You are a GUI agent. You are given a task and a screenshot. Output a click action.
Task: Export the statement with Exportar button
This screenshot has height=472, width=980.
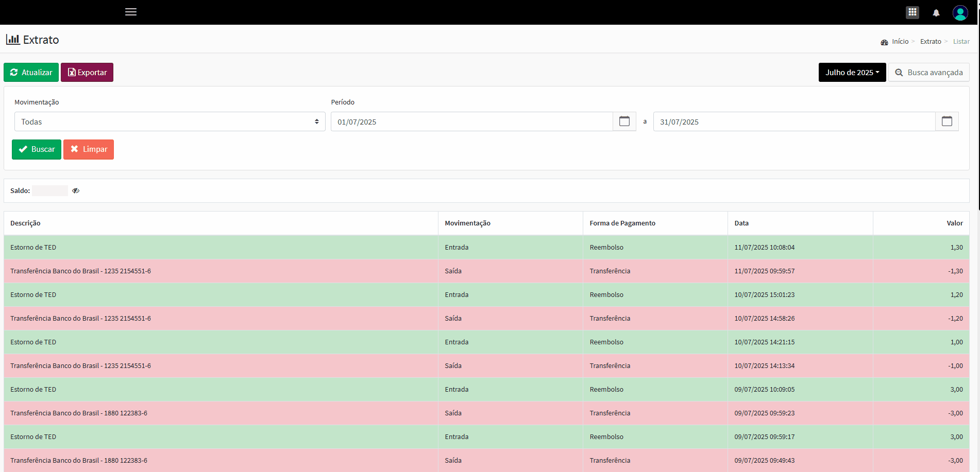point(87,73)
